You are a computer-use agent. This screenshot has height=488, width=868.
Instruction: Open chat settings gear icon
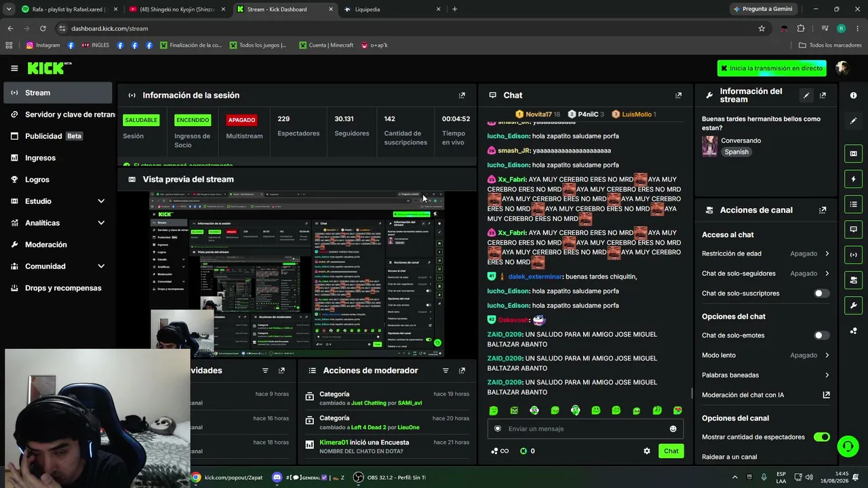pos(647,451)
